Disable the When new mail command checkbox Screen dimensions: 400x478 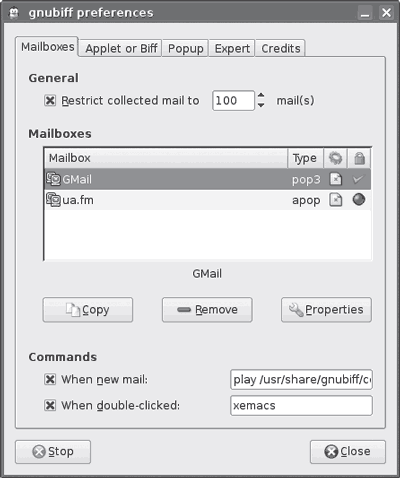pyautogui.click(x=50, y=379)
